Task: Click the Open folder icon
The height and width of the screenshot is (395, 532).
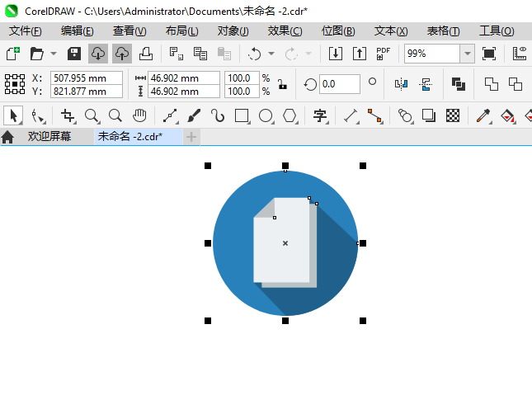Action: click(x=36, y=54)
